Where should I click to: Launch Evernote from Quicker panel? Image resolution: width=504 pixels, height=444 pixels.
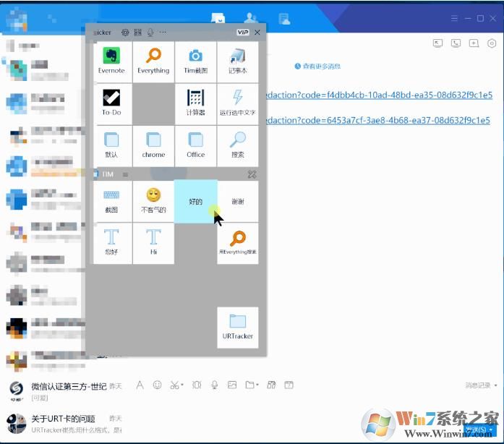[x=111, y=61]
